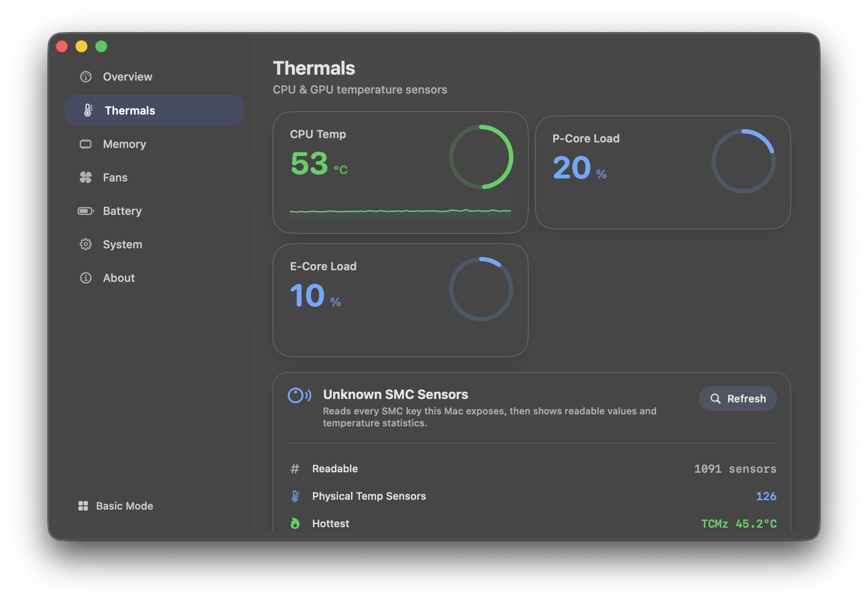Click the flame icon next to Hottest

click(295, 523)
